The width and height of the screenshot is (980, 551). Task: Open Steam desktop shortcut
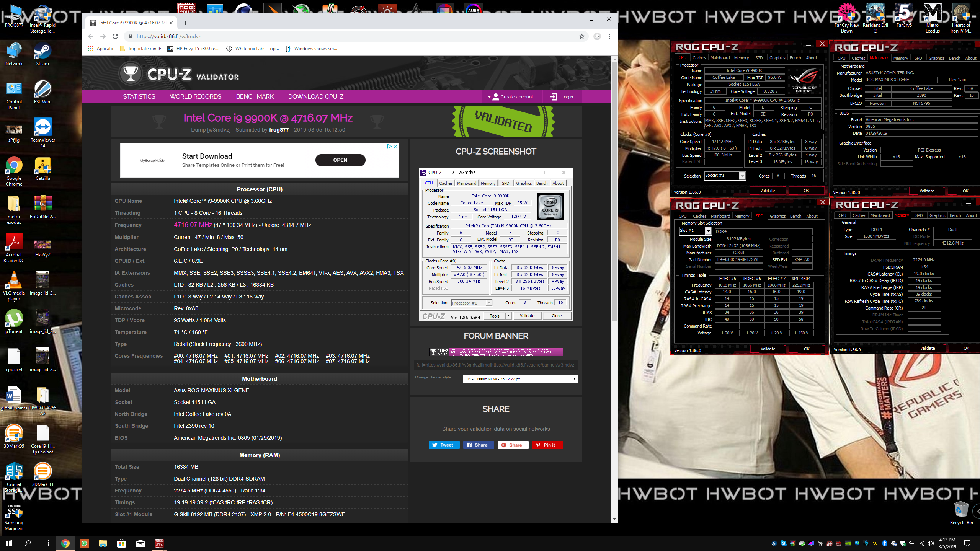42,54
